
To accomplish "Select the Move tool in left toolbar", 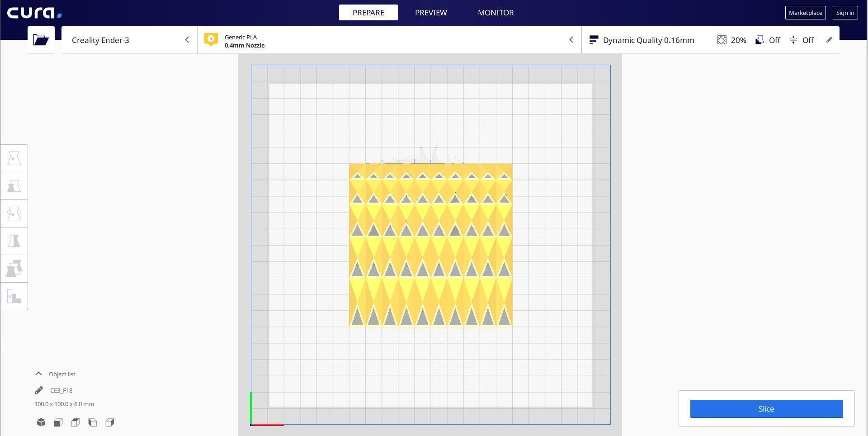I will 14,158.
